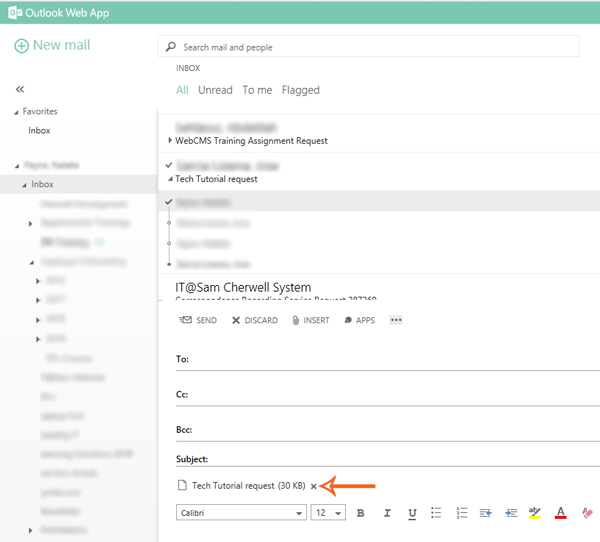Increase paragraph indent
The height and width of the screenshot is (542, 600).
point(511,513)
